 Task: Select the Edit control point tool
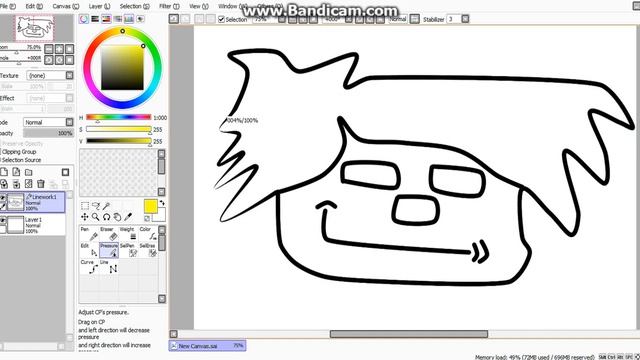tap(89, 250)
